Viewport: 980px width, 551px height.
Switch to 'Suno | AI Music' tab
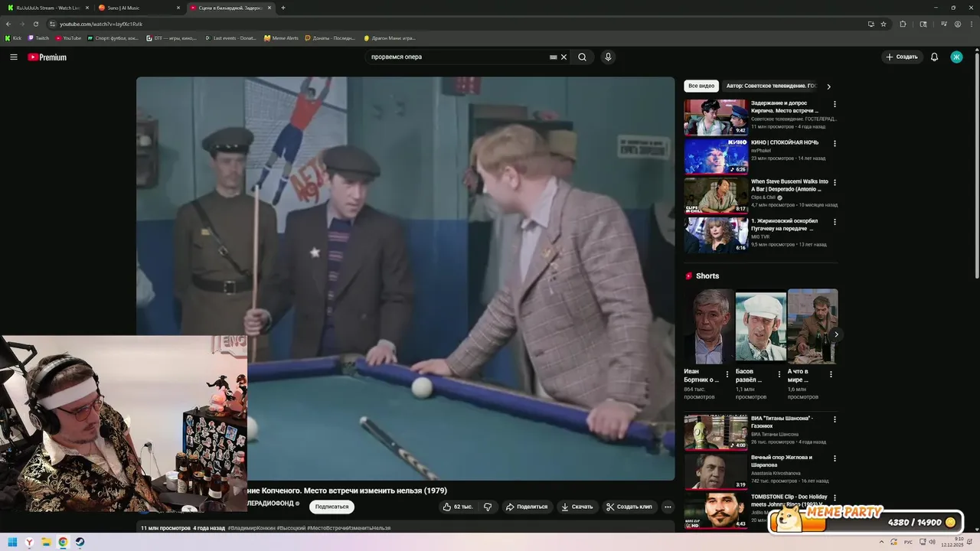(138, 8)
